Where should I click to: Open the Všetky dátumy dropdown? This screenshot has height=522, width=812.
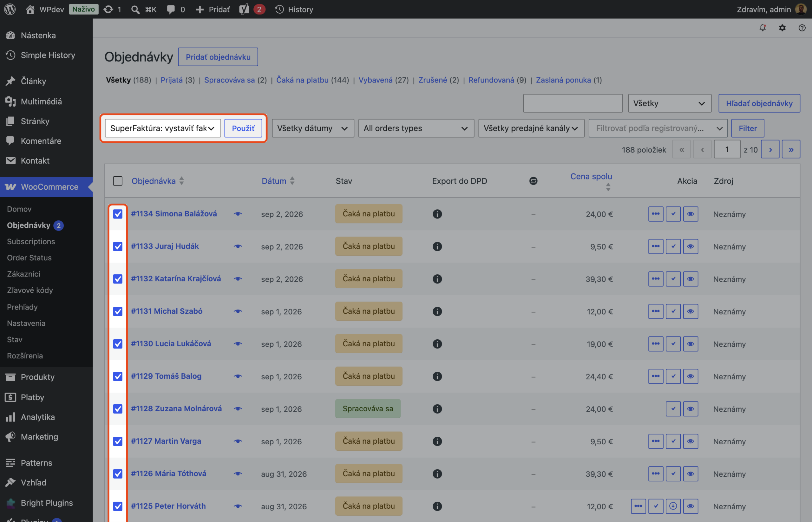click(313, 128)
